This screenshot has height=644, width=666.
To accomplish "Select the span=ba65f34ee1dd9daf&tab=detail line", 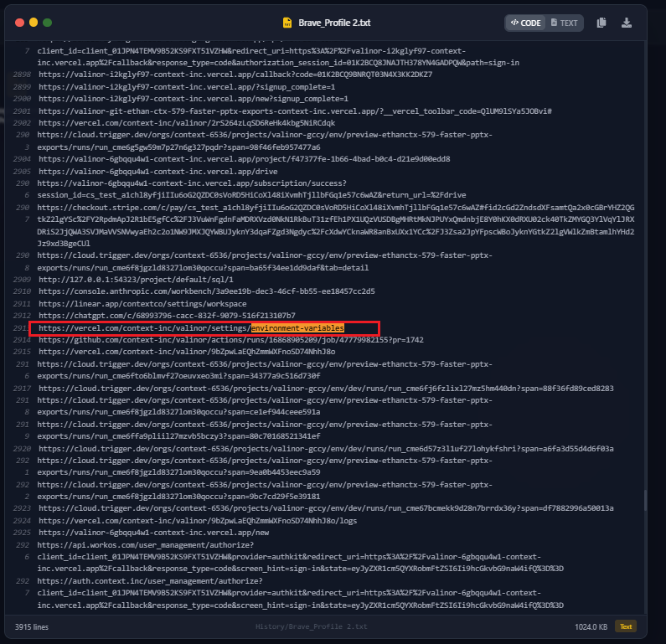I will [x=203, y=268].
